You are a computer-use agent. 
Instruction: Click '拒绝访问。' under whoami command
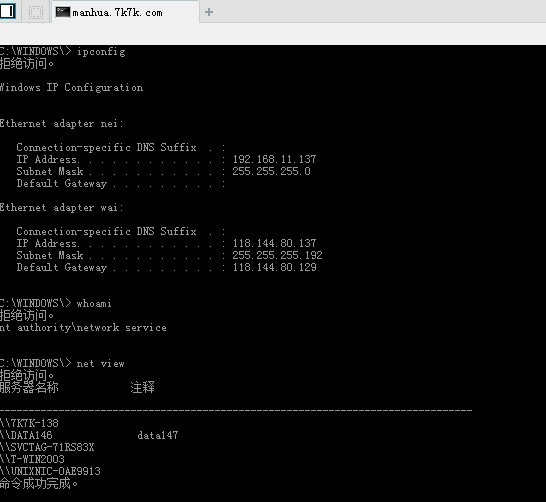pos(27,316)
